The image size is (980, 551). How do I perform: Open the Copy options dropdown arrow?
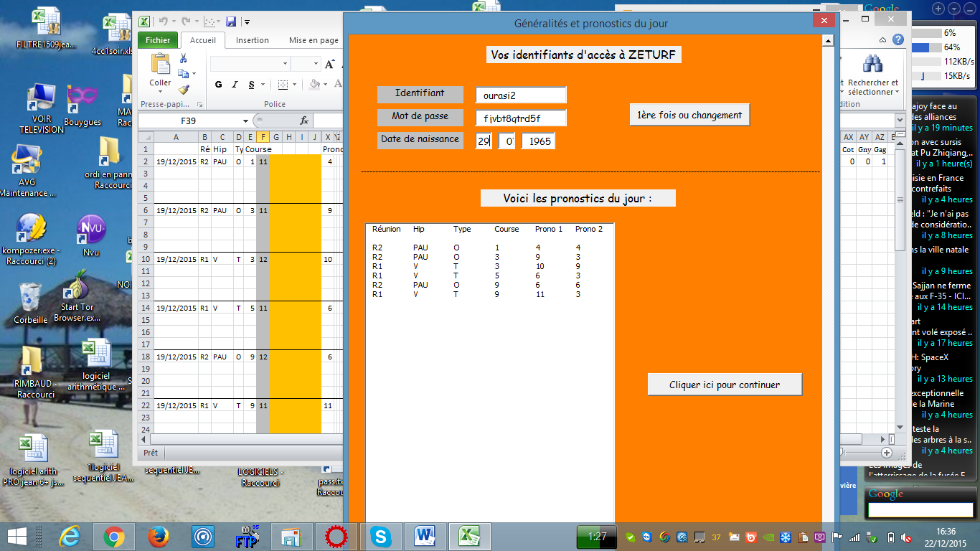click(193, 74)
